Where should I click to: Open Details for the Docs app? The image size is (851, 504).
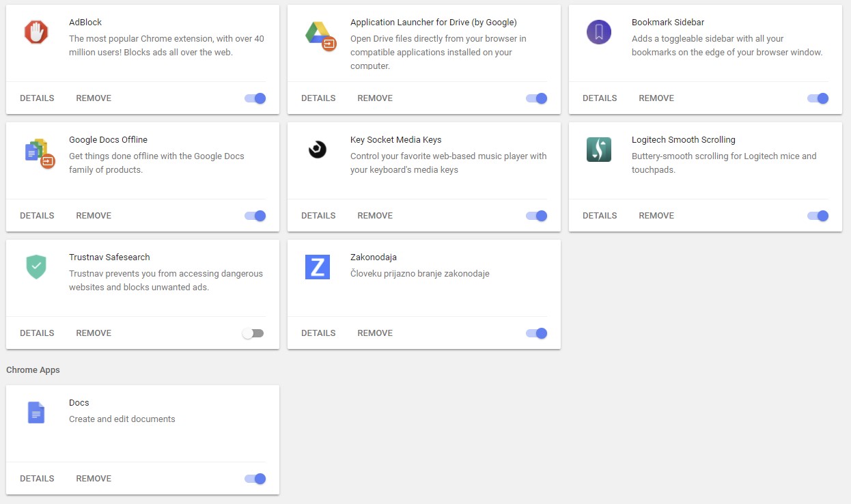tap(37, 479)
